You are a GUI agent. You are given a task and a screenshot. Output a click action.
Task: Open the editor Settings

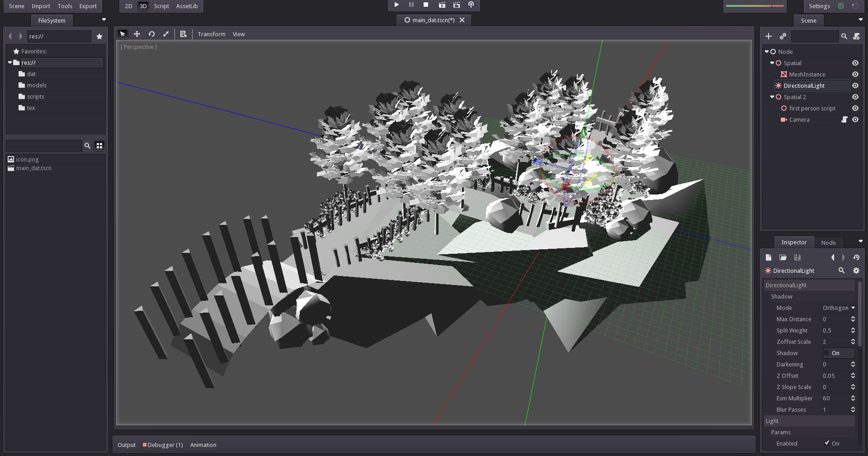tap(819, 6)
